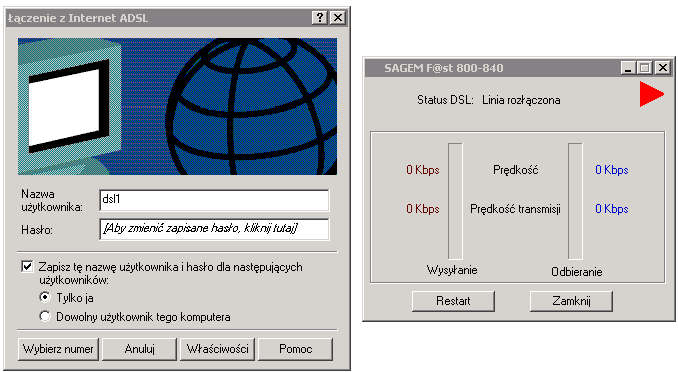Viewport: 678px width, 372px height.
Task: Click the Hasło password field
Action: click(x=214, y=229)
